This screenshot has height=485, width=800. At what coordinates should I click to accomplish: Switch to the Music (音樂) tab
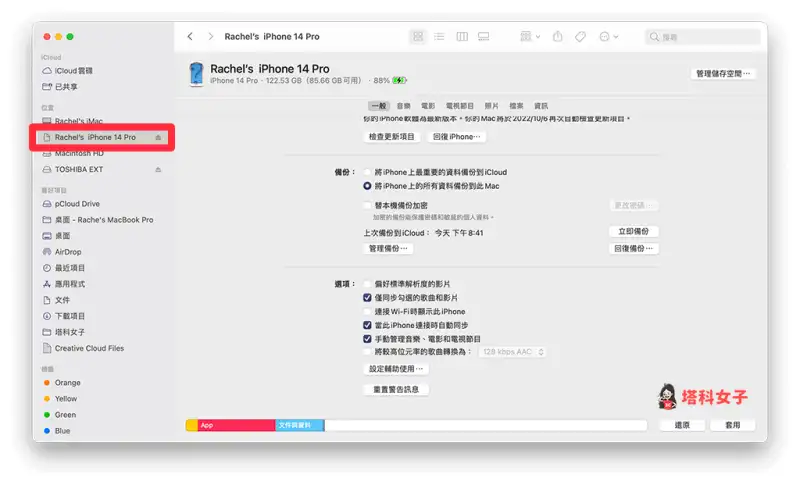pyautogui.click(x=404, y=106)
